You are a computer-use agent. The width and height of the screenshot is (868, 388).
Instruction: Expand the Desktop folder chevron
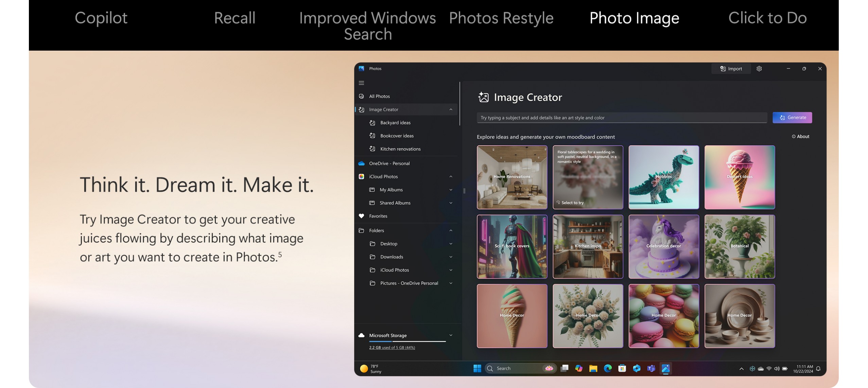(x=451, y=244)
